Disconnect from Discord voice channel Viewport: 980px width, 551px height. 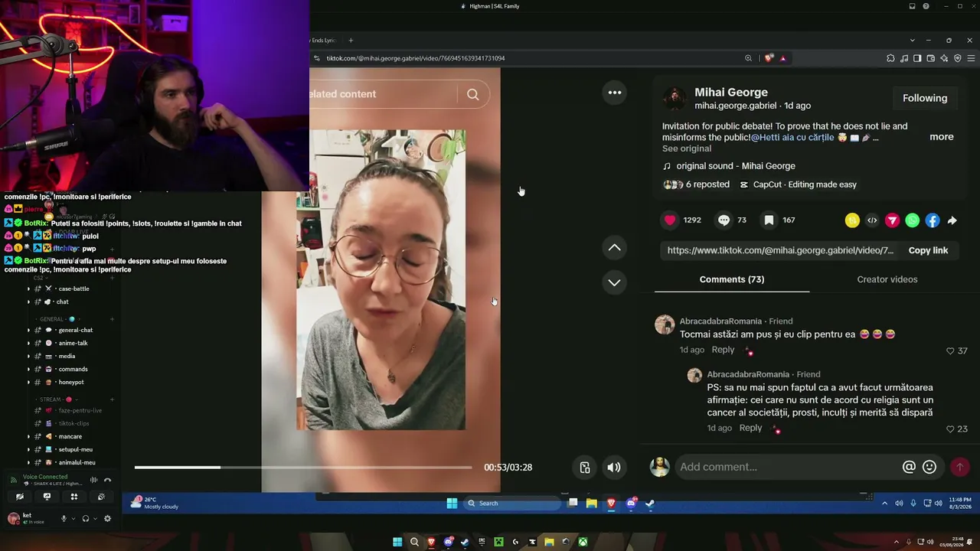107,480
